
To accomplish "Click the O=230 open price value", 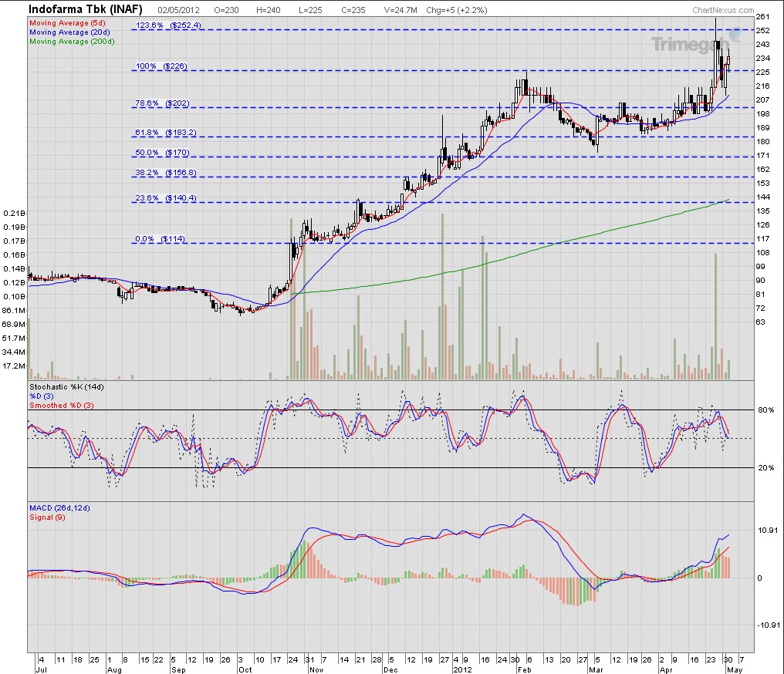I will pyautogui.click(x=226, y=10).
